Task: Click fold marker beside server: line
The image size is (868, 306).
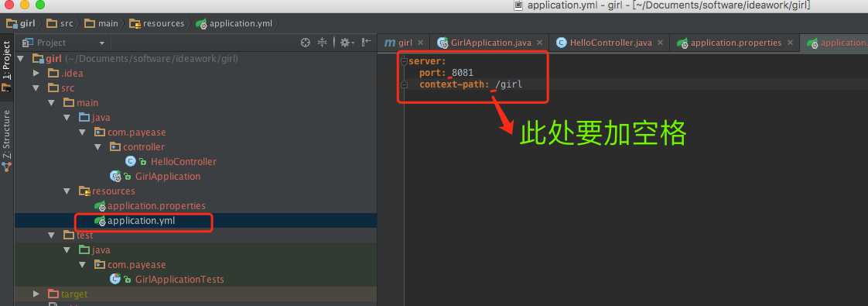Action: [404, 61]
